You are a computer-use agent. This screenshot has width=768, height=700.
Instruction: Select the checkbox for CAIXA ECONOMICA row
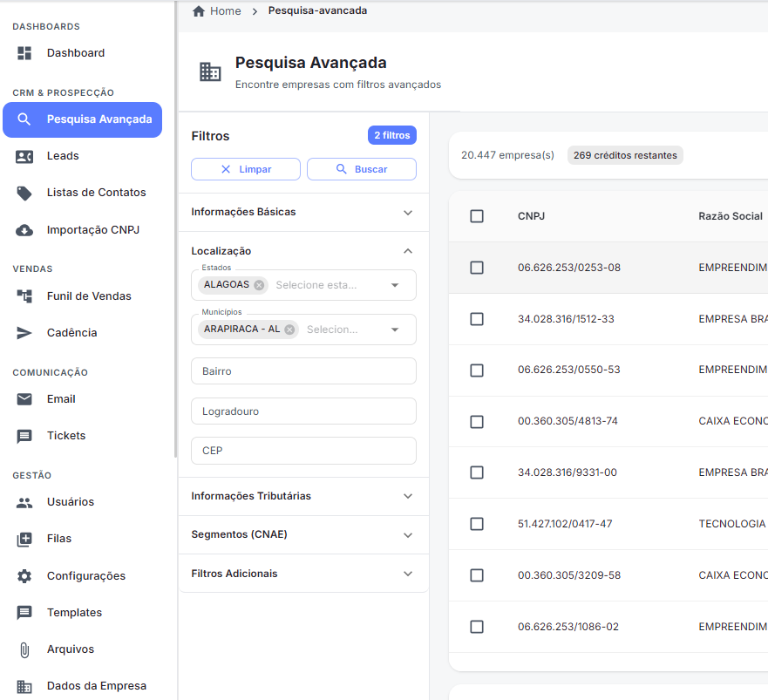[x=477, y=421]
